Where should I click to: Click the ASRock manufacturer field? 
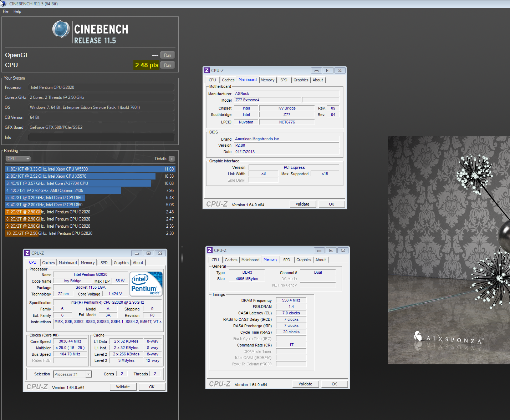(286, 93)
